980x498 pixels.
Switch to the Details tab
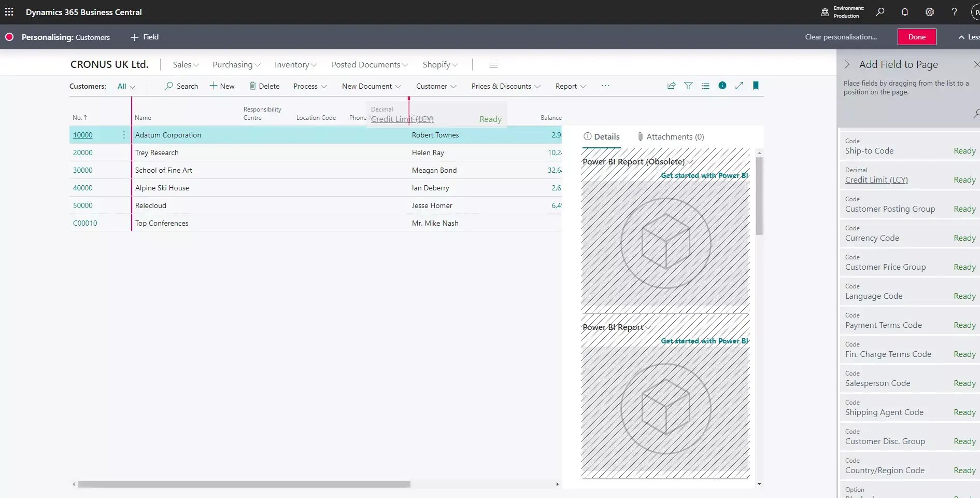point(601,137)
